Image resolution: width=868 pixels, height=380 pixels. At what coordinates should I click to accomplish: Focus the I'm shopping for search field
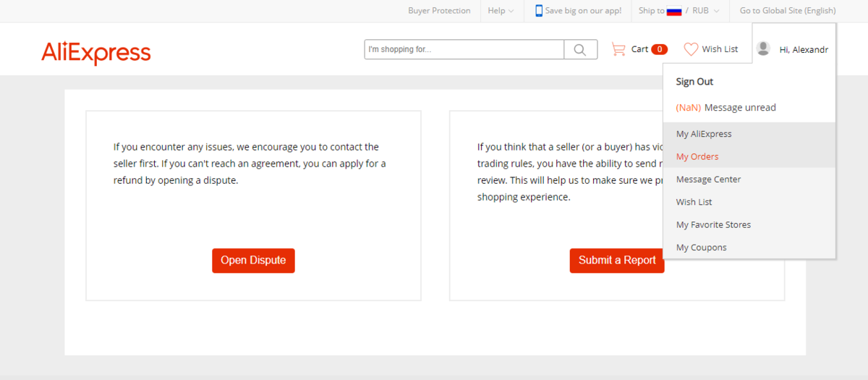tap(464, 49)
